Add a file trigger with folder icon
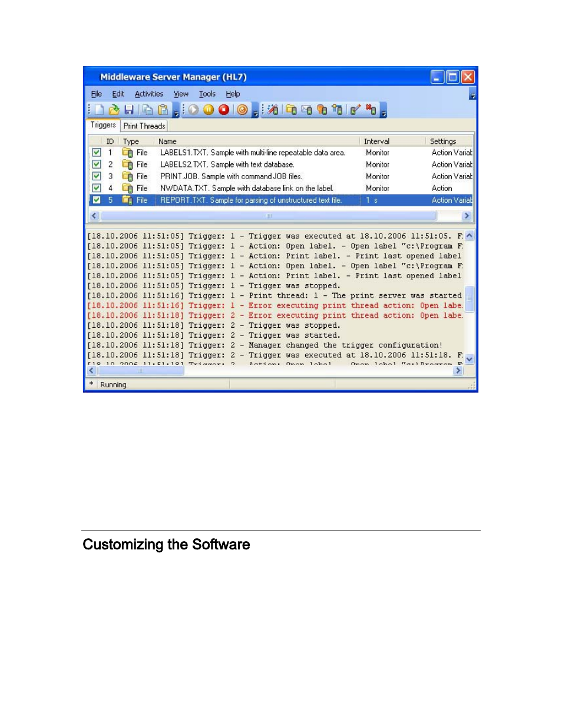Image resolution: width=562 pixels, height=728 pixels. [291, 110]
